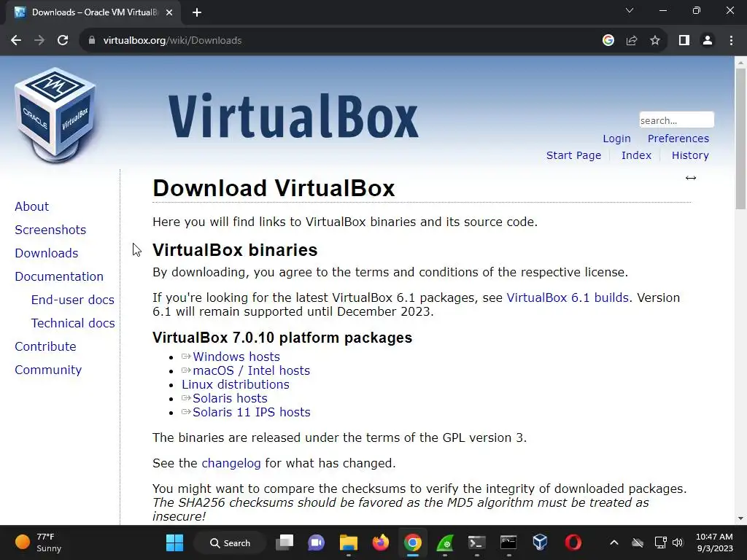Click the page width toggle arrow icon
The height and width of the screenshot is (560, 747).
click(x=691, y=178)
